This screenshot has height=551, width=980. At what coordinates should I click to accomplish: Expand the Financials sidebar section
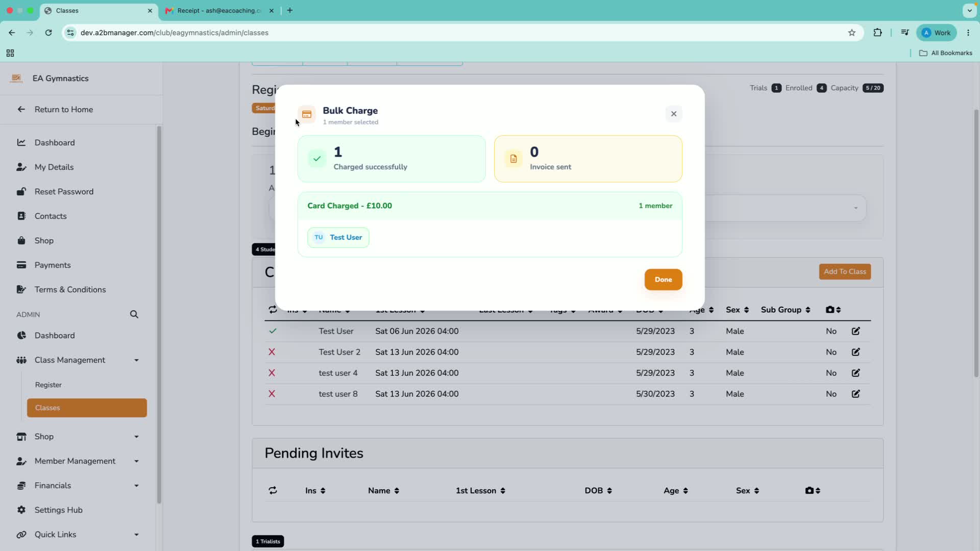(78, 486)
